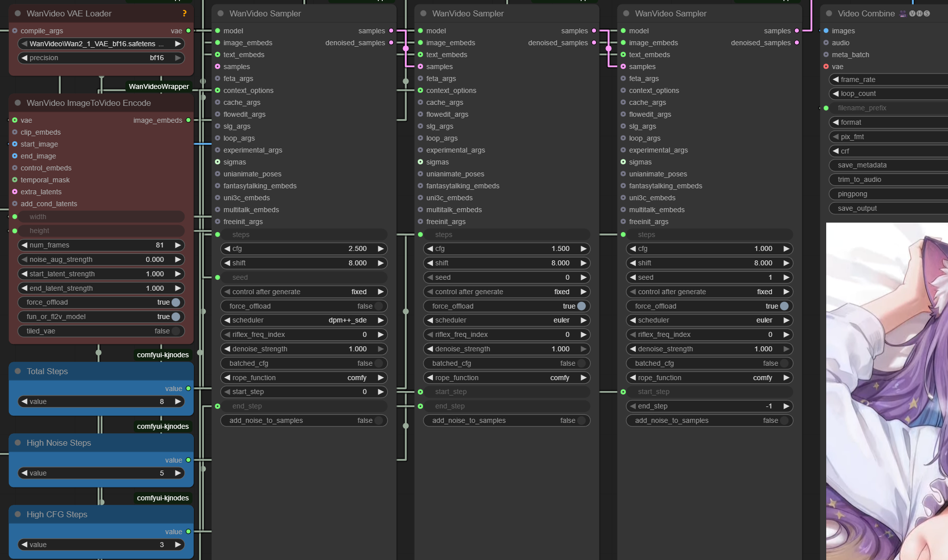Click the vae output port on VAE Loader
This screenshot has width=948, height=560.
(x=188, y=31)
